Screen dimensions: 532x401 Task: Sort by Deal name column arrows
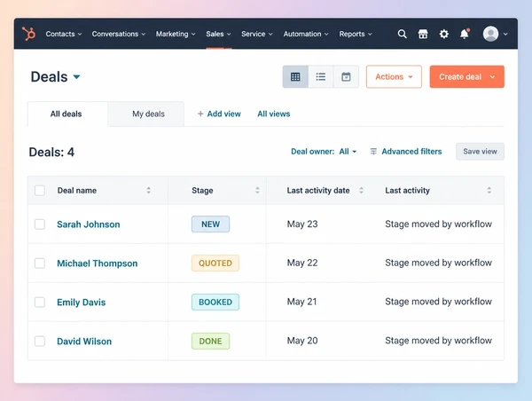tap(149, 191)
